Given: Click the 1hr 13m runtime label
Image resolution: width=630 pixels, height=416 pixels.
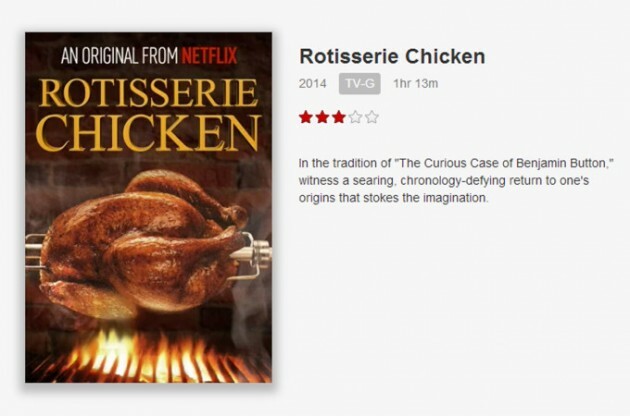Looking at the screenshot, I should click(415, 84).
